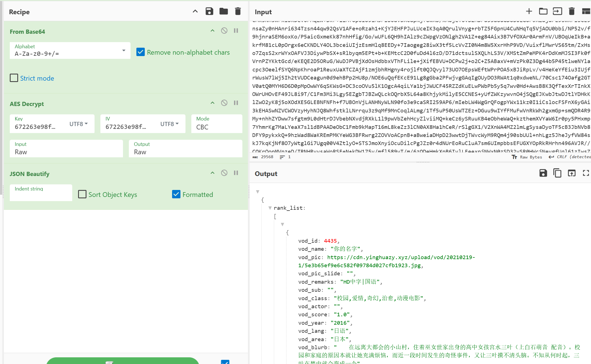
Task: Add a new input tab
Action: click(x=529, y=11)
